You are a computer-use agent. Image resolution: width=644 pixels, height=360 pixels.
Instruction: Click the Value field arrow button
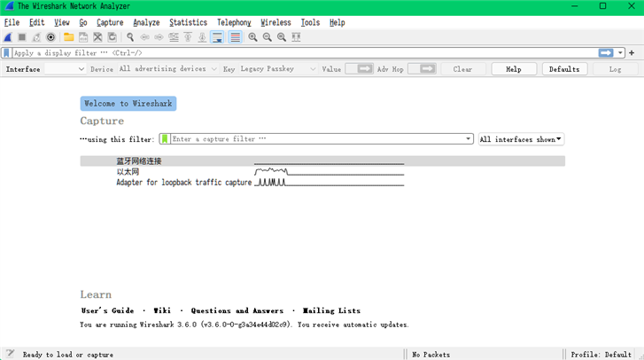click(365, 68)
